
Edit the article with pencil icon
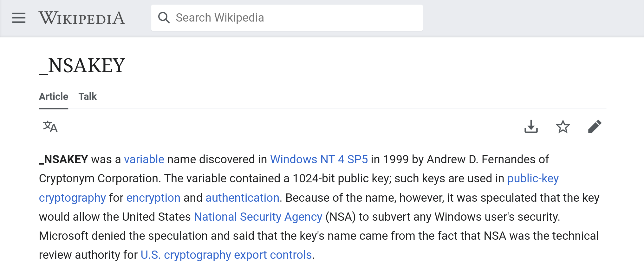(595, 127)
